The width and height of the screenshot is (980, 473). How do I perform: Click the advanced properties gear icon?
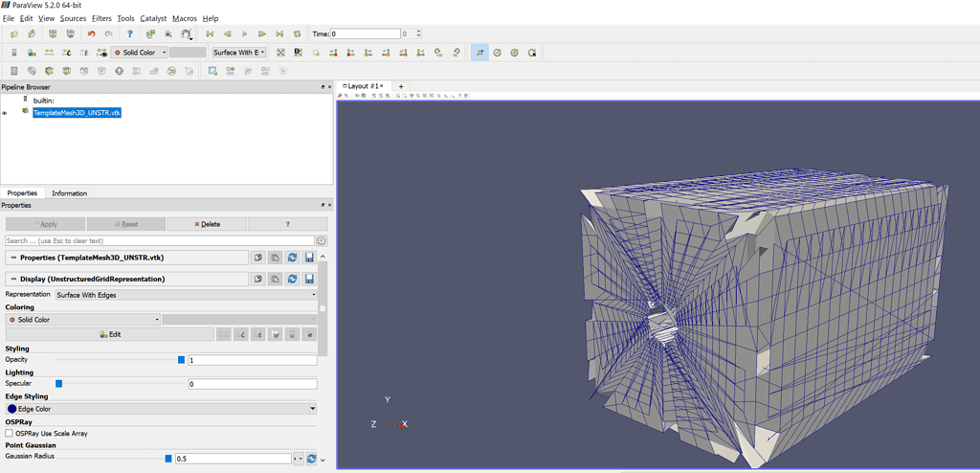point(322,241)
